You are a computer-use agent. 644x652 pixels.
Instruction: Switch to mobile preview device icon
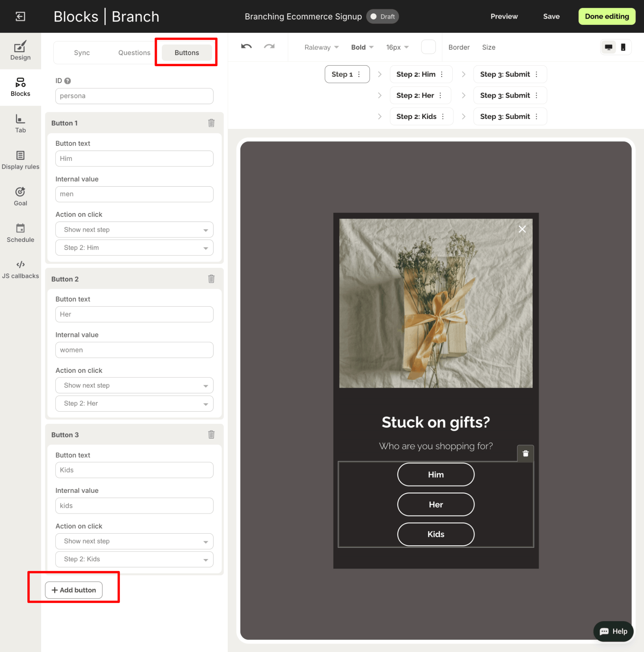click(x=623, y=47)
